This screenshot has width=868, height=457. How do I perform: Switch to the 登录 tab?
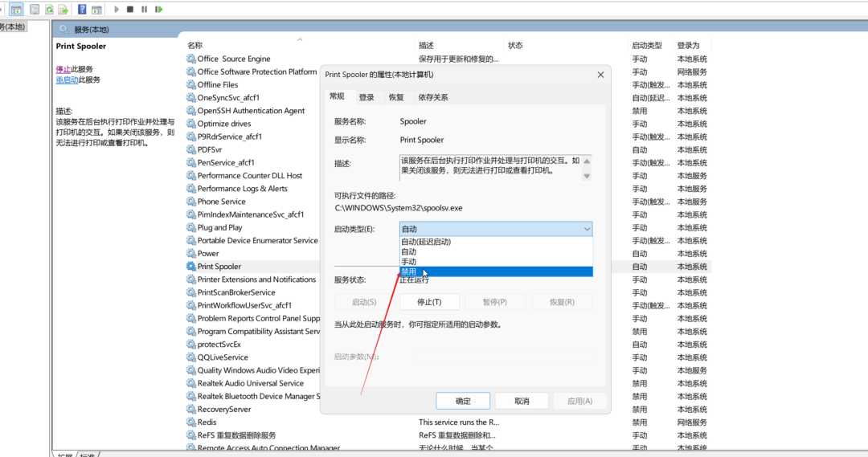(x=366, y=97)
